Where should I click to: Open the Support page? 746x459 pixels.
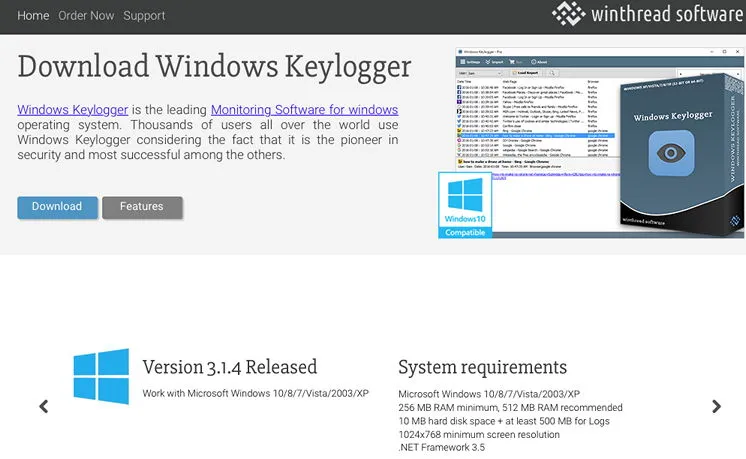point(144,16)
